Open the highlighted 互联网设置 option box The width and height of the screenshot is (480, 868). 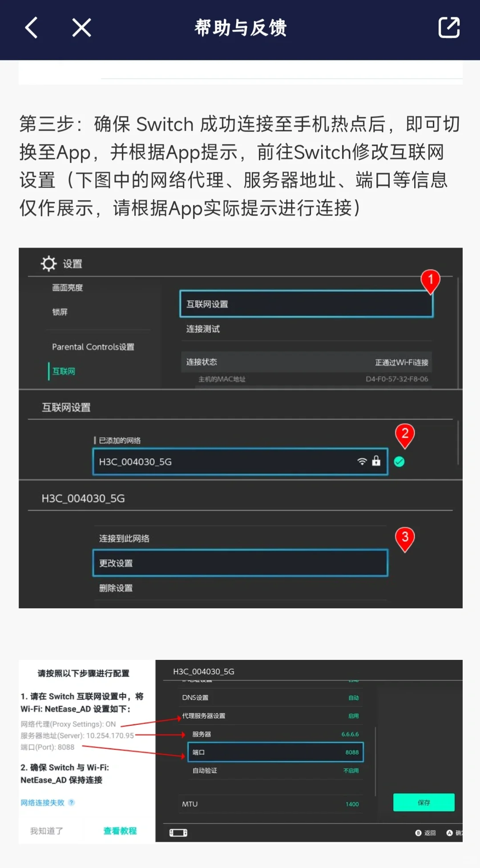click(x=306, y=304)
